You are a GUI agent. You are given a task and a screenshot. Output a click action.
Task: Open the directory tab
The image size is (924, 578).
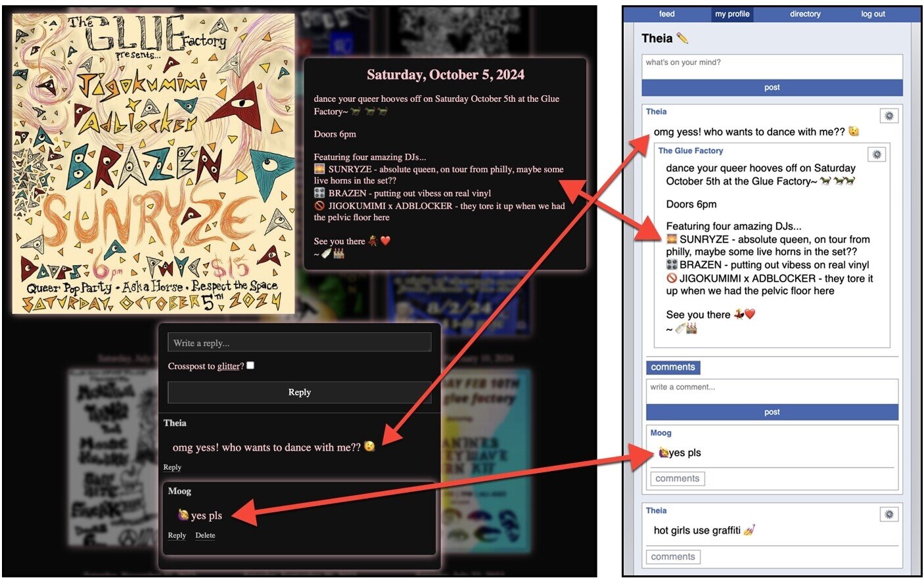[x=804, y=14]
